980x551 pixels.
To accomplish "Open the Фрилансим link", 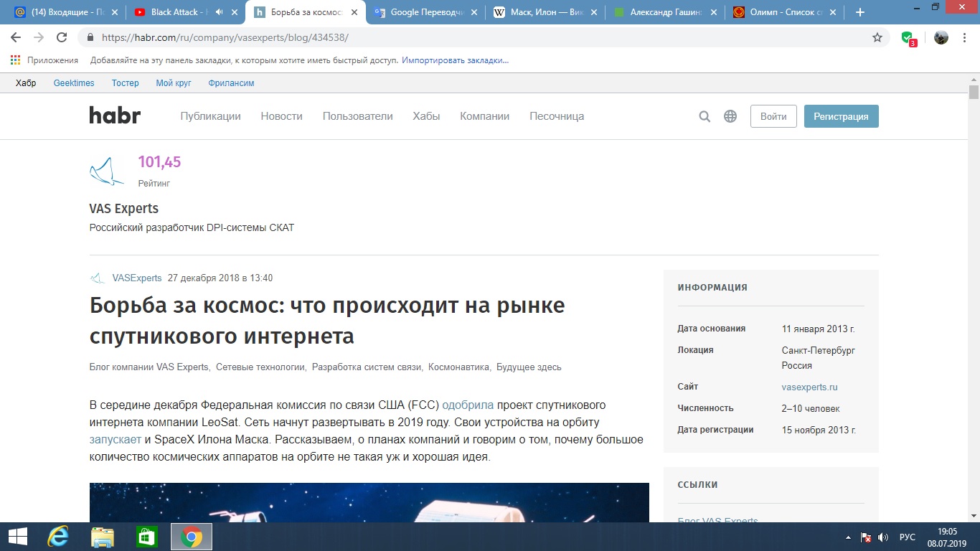I will point(231,83).
